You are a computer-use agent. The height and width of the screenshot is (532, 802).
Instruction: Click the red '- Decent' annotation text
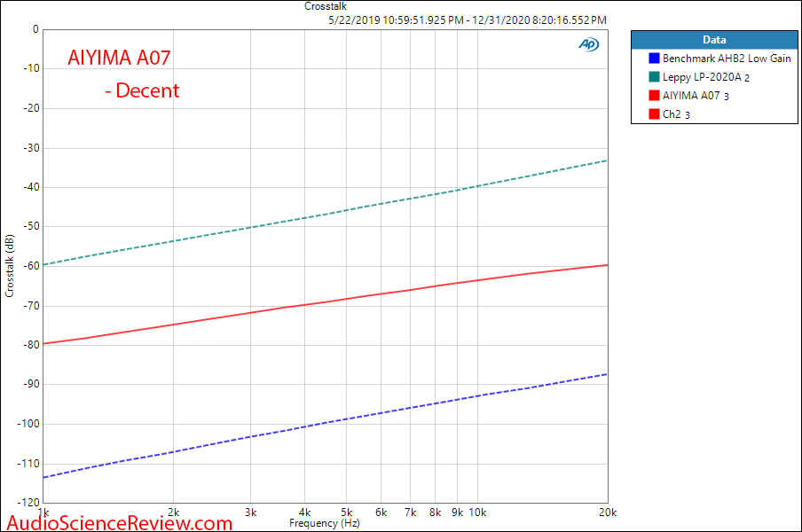point(142,91)
